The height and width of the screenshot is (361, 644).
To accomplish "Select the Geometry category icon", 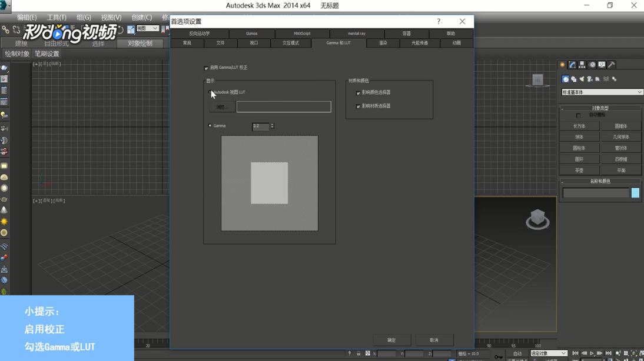I will point(566,79).
